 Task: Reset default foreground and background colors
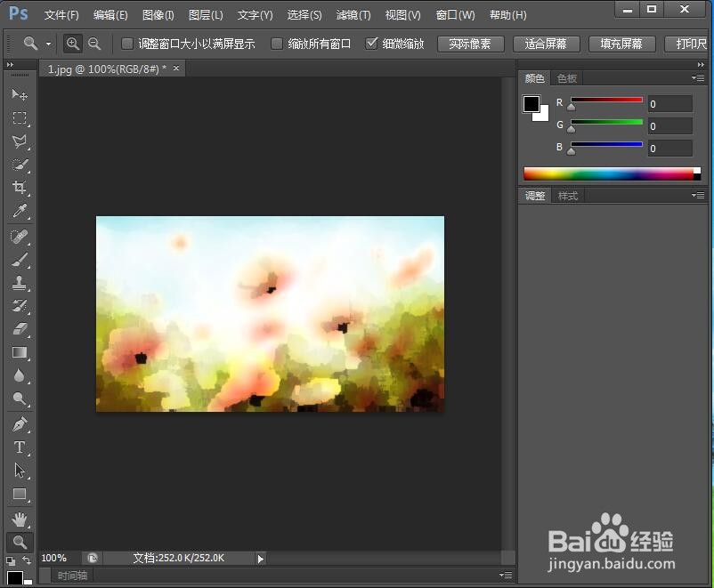[10, 560]
